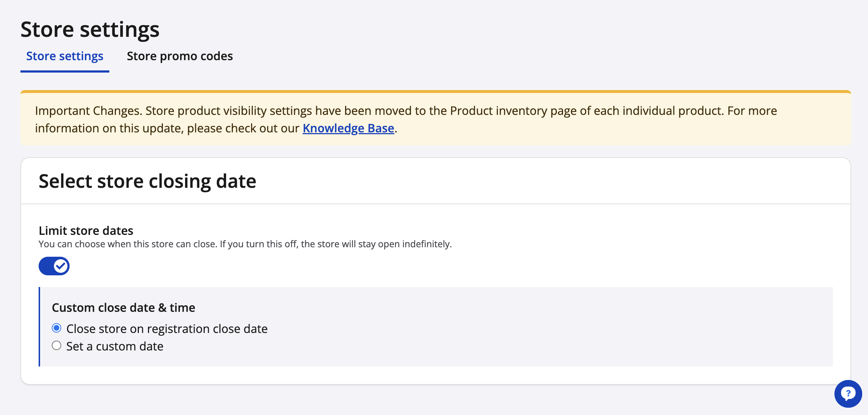Image resolution: width=868 pixels, height=415 pixels.
Task: Click the Select store closing date heading
Action: [147, 181]
